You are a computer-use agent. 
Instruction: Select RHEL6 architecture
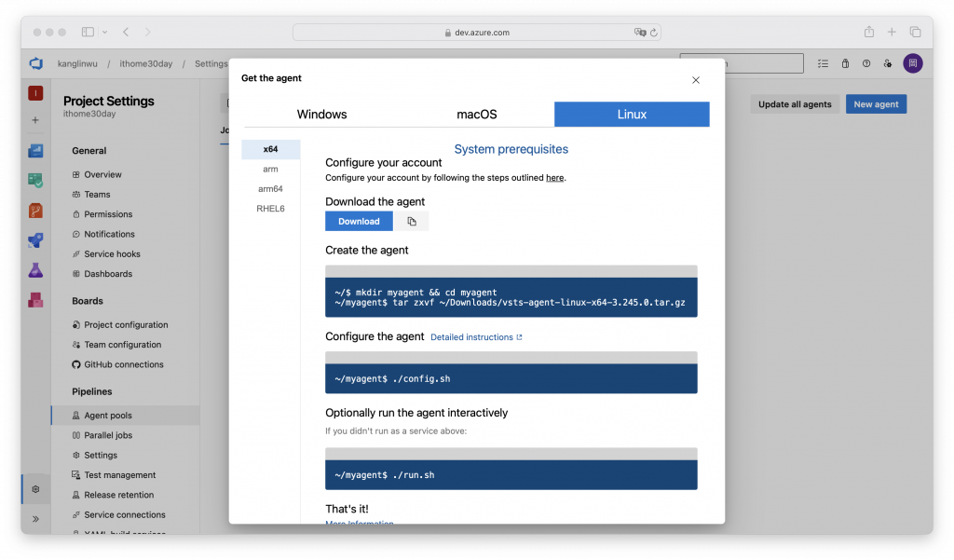pyautogui.click(x=271, y=208)
